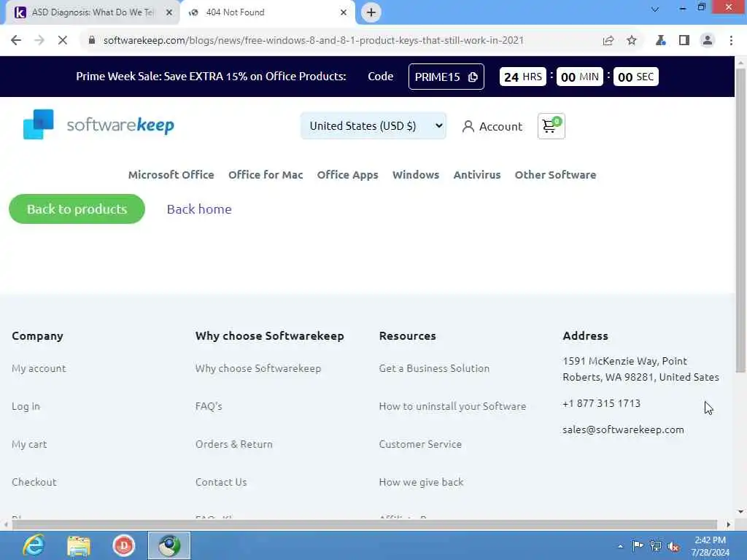Viewport: 747px width, 560px height.
Task: Open Get a Business Solution link
Action: coord(434,368)
